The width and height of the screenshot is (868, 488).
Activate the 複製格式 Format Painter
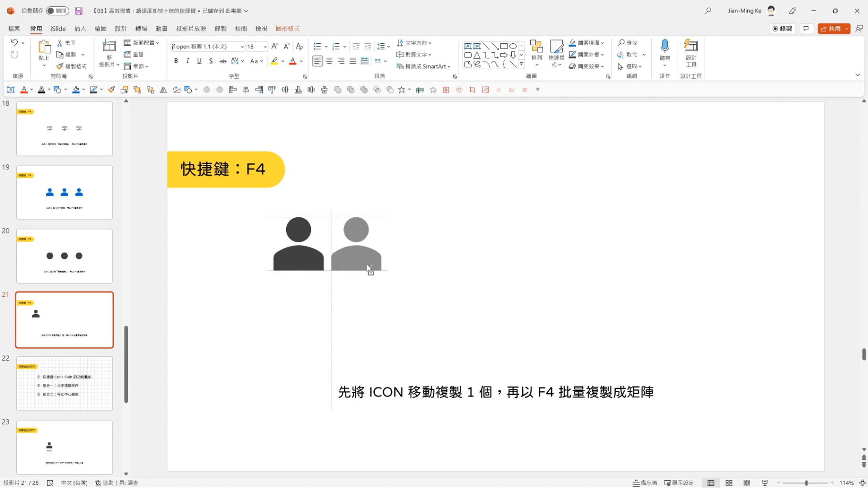pos(72,66)
